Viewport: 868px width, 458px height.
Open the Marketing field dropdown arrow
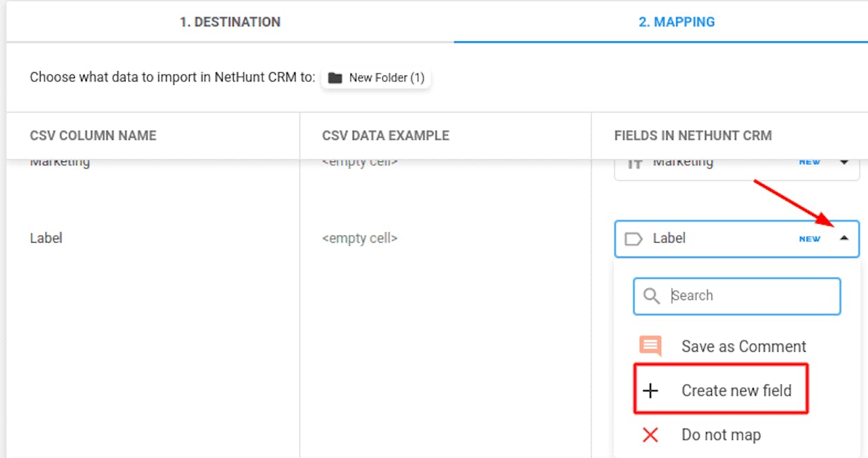[x=843, y=162]
